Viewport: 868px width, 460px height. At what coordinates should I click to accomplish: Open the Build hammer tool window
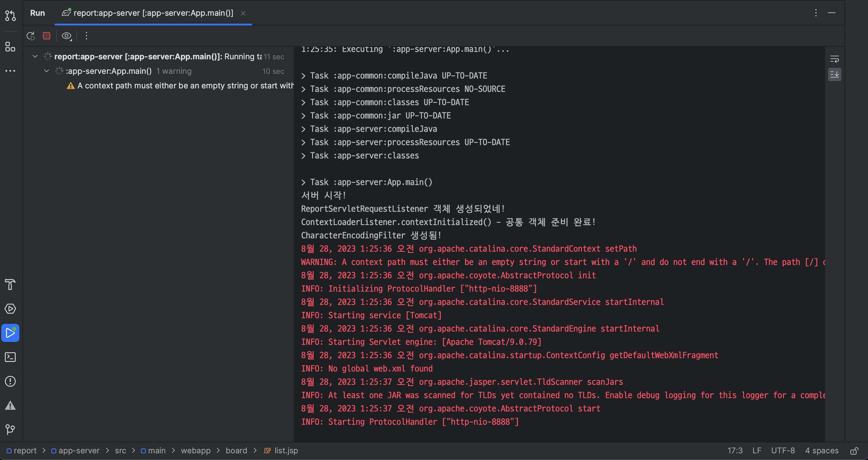click(x=10, y=284)
